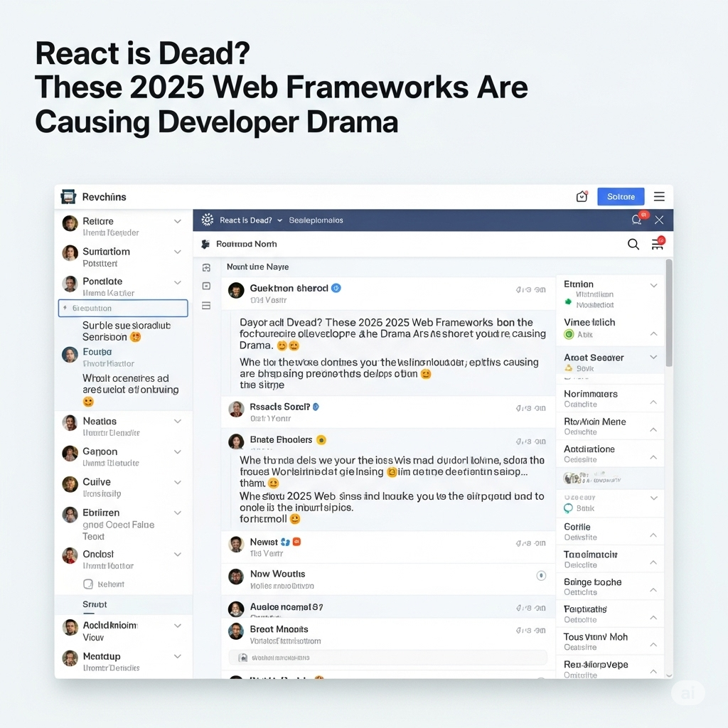Select the Seeleplomaios label in the chat header
This screenshot has width=728, height=728.
click(315, 220)
